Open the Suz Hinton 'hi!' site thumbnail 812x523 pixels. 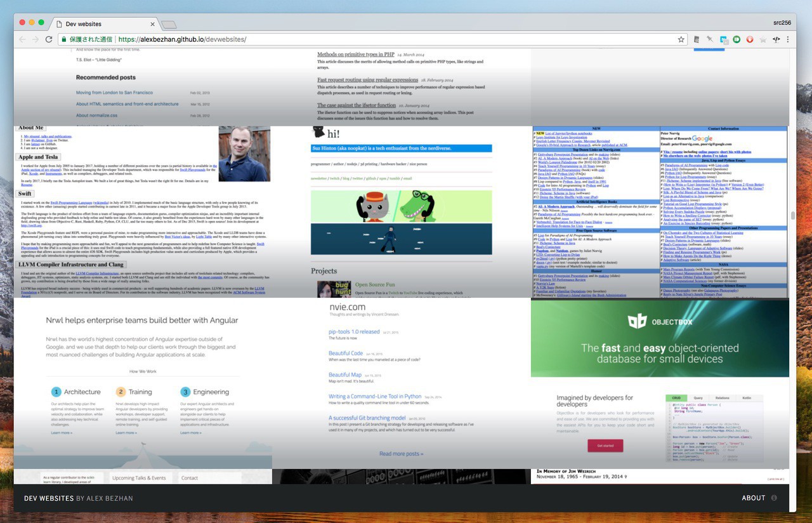tap(402, 212)
